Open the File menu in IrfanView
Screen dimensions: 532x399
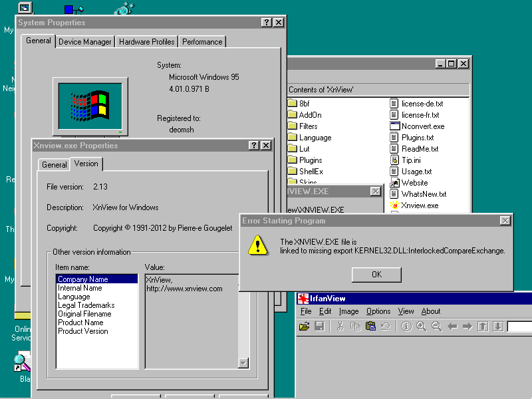(306, 311)
